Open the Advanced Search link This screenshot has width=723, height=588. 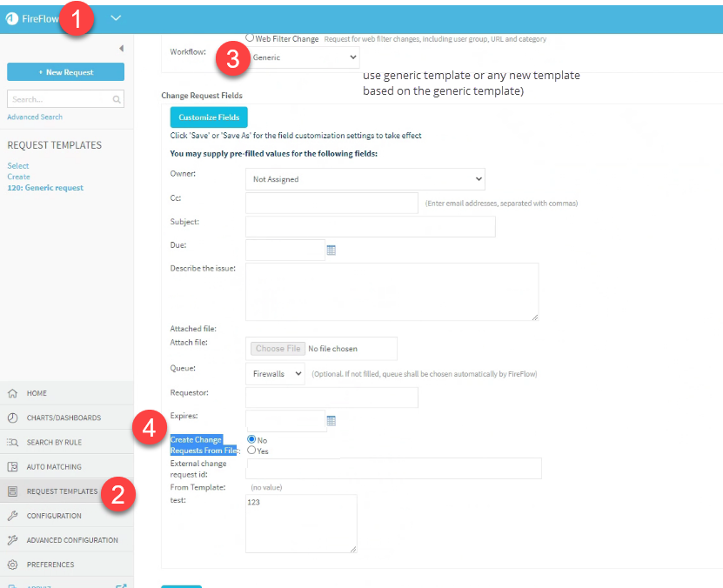tap(34, 117)
